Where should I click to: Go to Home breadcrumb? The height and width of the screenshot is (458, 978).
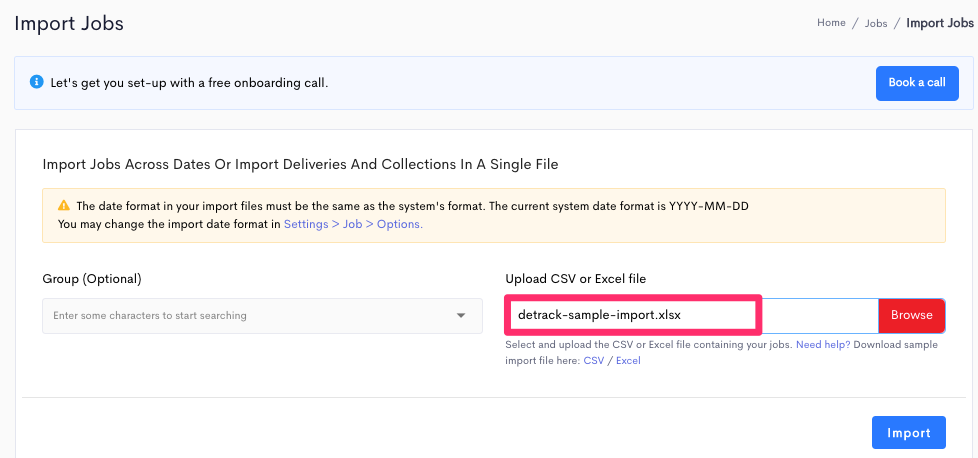point(831,22)
